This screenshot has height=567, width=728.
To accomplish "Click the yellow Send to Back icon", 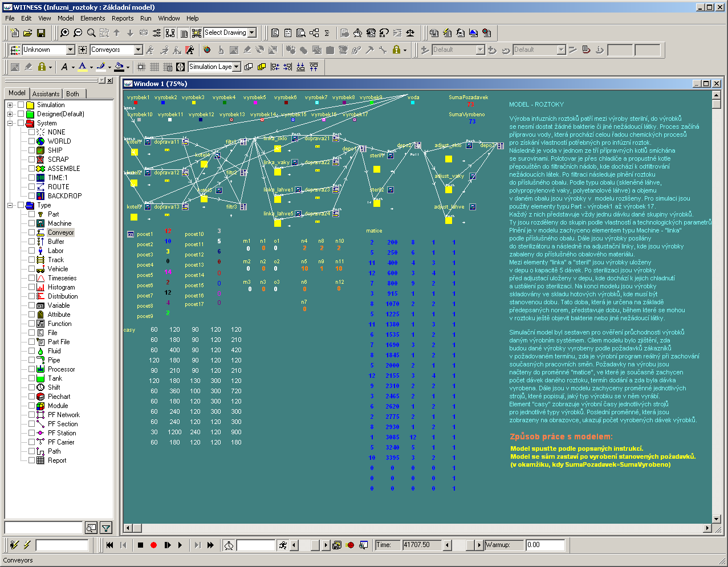I will tap(262, 67).
